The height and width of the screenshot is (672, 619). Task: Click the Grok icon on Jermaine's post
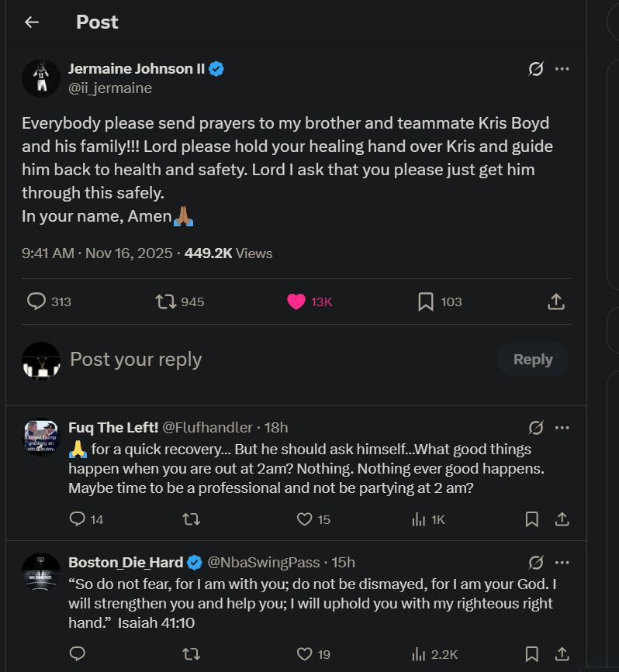(x=535, y=69)
